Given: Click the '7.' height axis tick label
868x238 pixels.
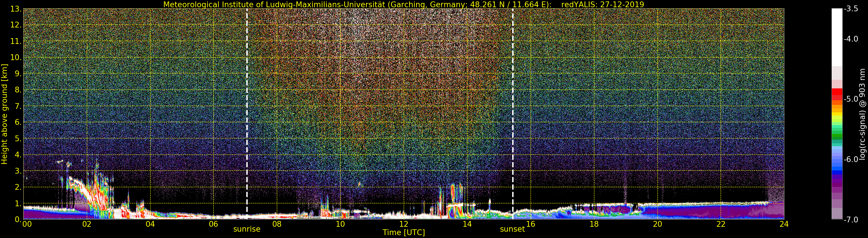Looking at the screenshot, I should tap(18, 106).
